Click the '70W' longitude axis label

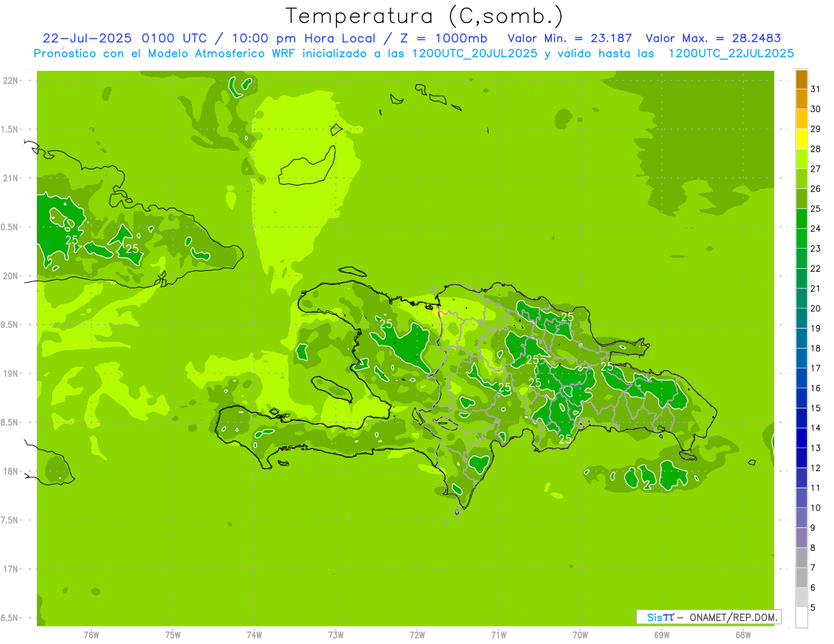580,635
